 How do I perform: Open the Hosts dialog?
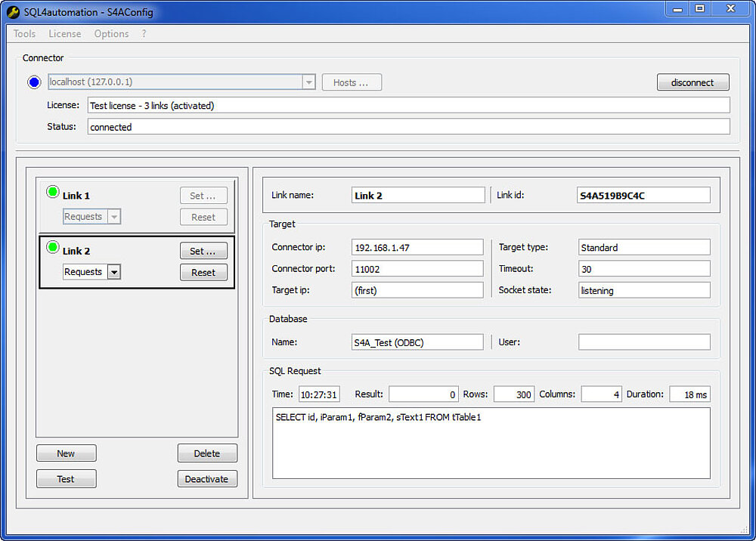coord(352,82)
